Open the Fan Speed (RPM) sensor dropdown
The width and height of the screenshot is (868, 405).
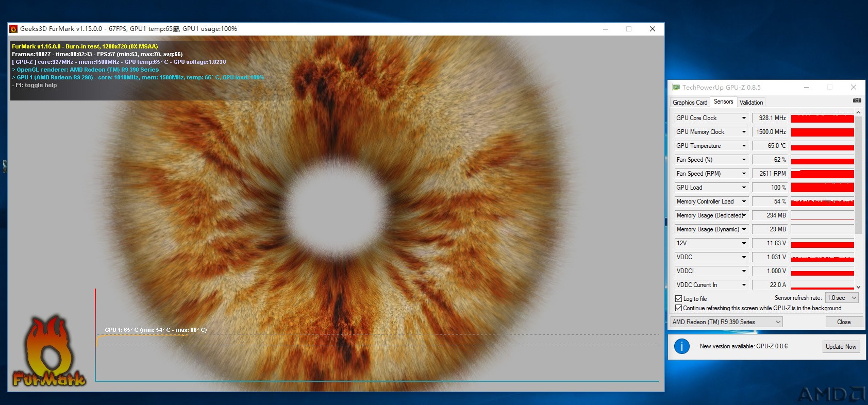[x=744, y=174]
